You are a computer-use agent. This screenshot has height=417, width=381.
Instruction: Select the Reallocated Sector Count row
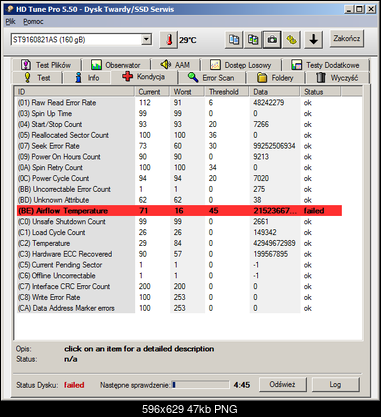(179, 135)
